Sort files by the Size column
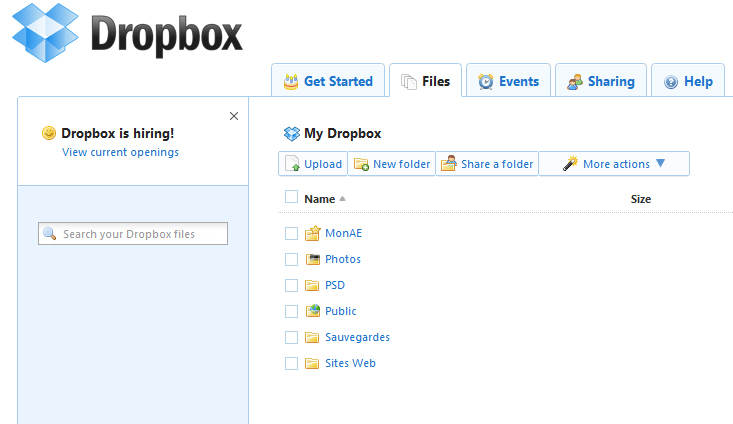 pos(640,199)
